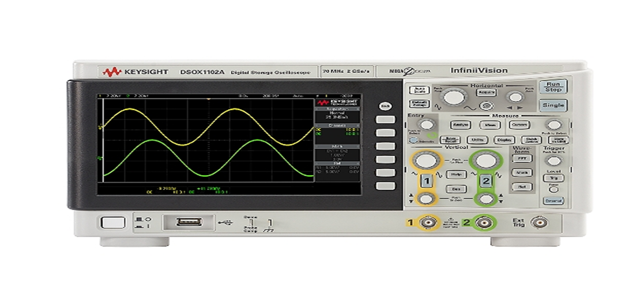Click the Ext Trig BNC connector
644x300 pixels.
[x=538, y=223]
